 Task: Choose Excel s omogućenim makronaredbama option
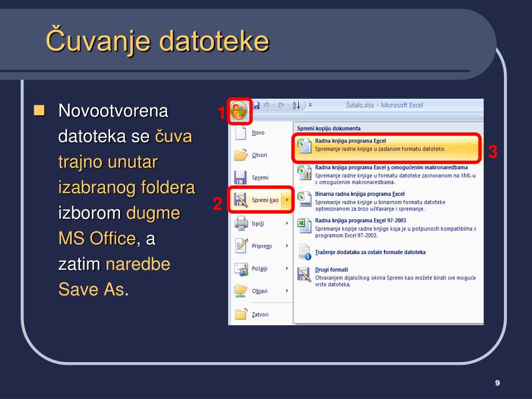[388, 175]
